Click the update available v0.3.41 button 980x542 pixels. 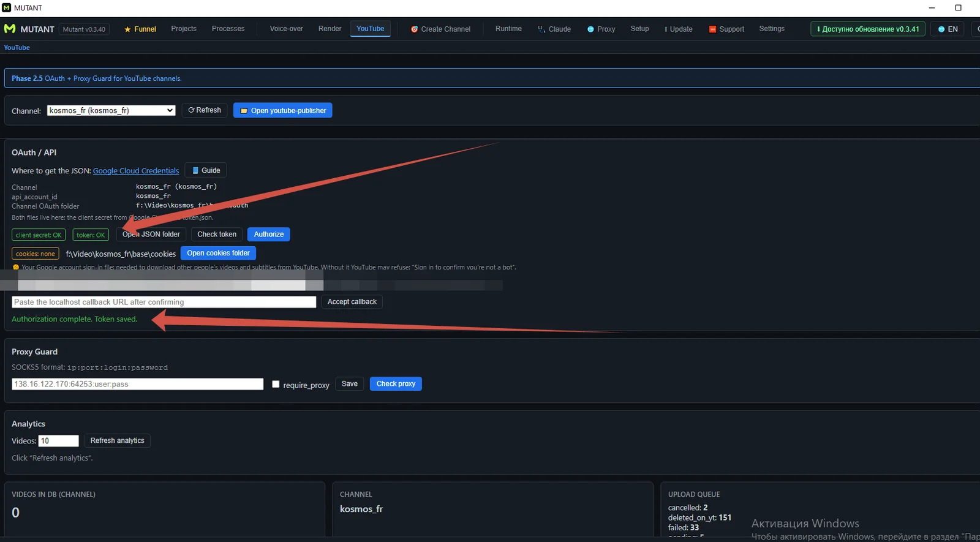tap(868, 29)
